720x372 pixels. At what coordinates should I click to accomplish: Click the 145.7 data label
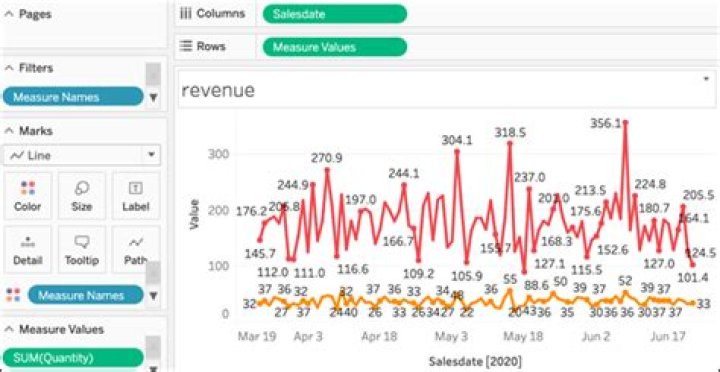260,253
